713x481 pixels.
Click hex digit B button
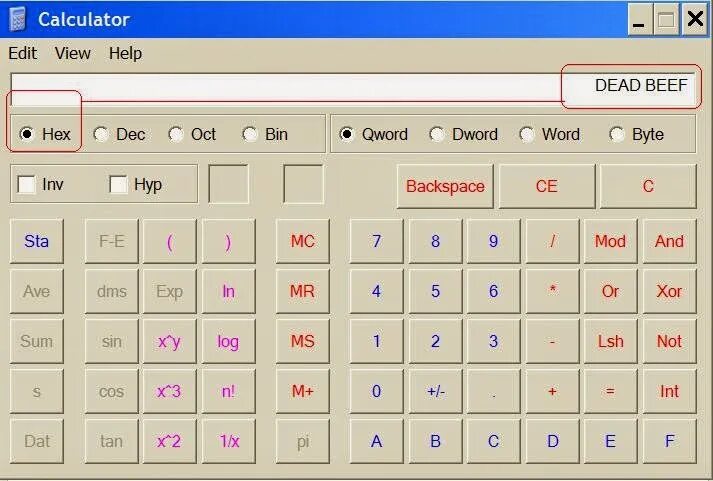coord(435,441)
